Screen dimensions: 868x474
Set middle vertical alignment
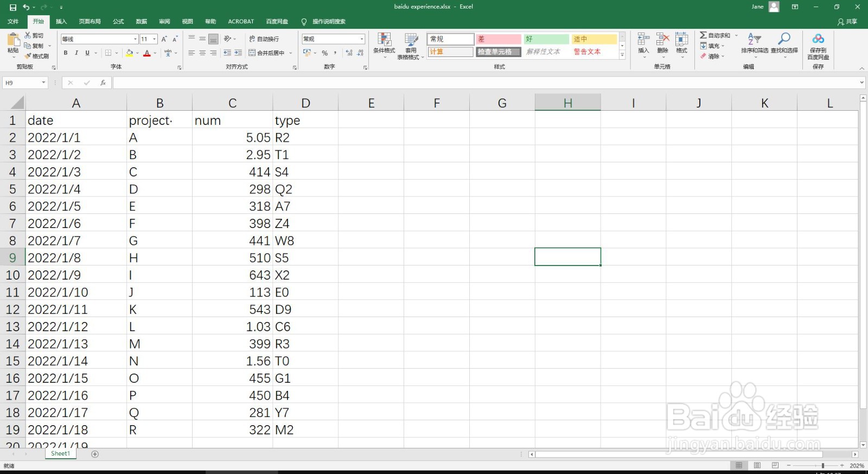pyautogui.click(x=202, y=39)
